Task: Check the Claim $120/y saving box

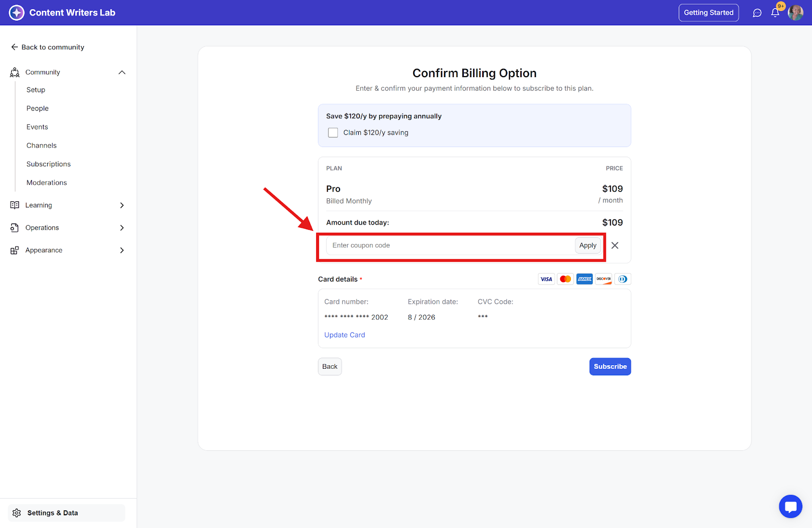Action: point(333,133)
